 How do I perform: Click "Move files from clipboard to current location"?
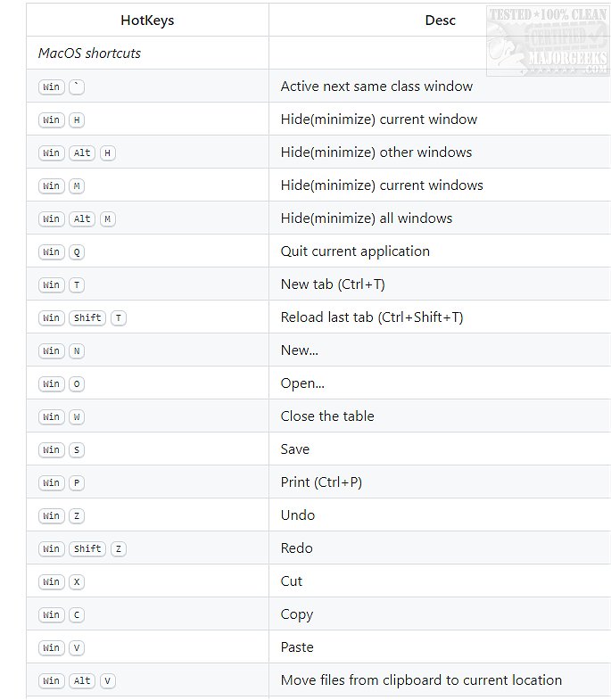[421, 680]
